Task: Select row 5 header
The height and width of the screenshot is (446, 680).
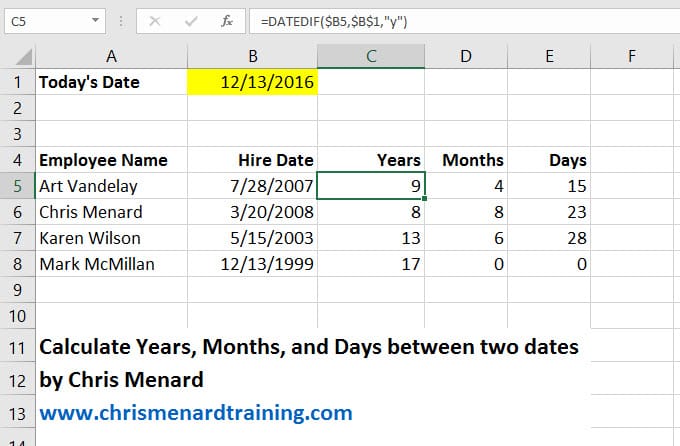Action: 16,186
